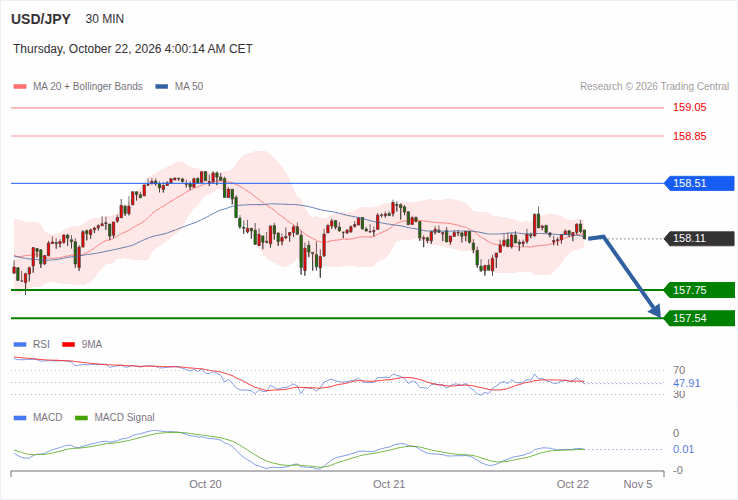Click the MA 50 legend swatch
The height and width of the screenshot is (500, 738).
click(162, 87)
